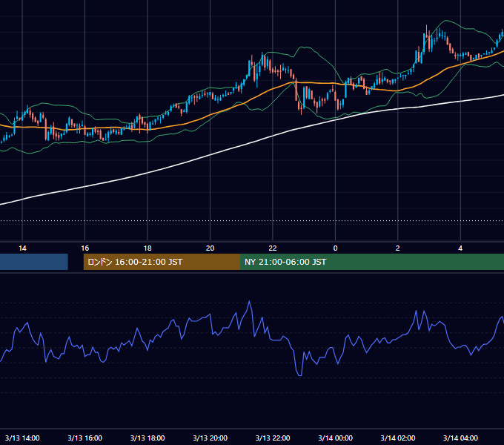504x445 pixels.
Task: Click the hour label 22 on price axis
Action: [x=273, y=248]
